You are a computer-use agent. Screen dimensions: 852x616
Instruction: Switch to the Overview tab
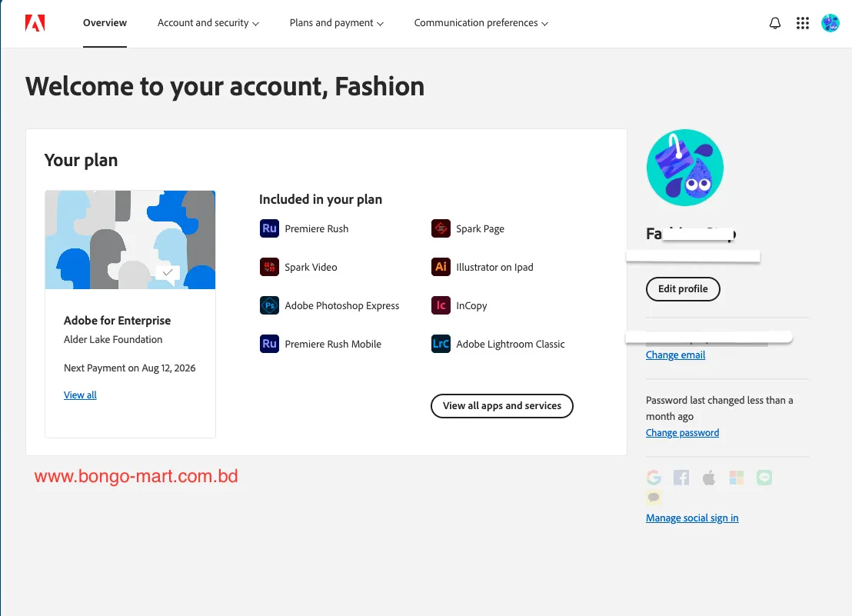(x=105, y=22)
